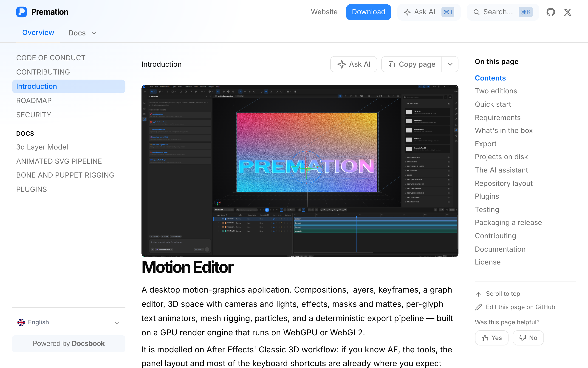Screen dimensions: 588x368
Task: Click the sparkle icon in header Ask AI
Action: tap(407, 12)
